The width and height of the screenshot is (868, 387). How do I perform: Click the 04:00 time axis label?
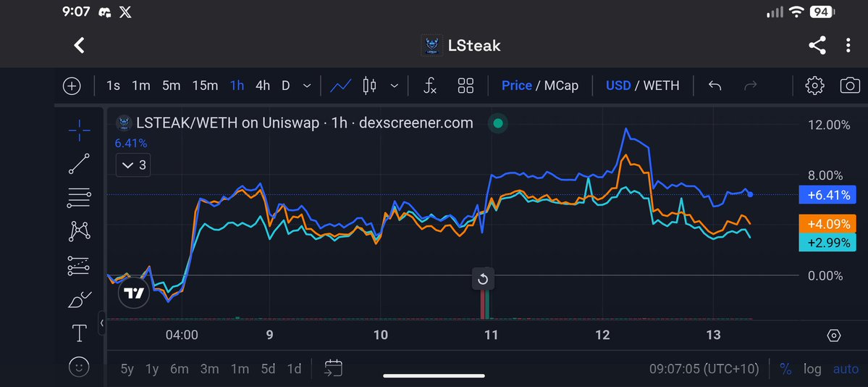click(182, 335)
